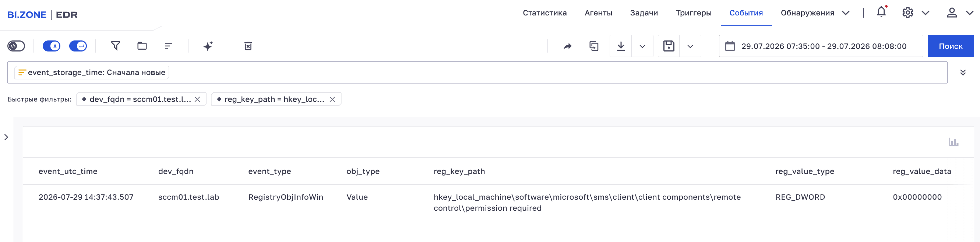This screenshot has width=980, height=242.
Task: Click the save floppy disk icon
Action: 669,46
